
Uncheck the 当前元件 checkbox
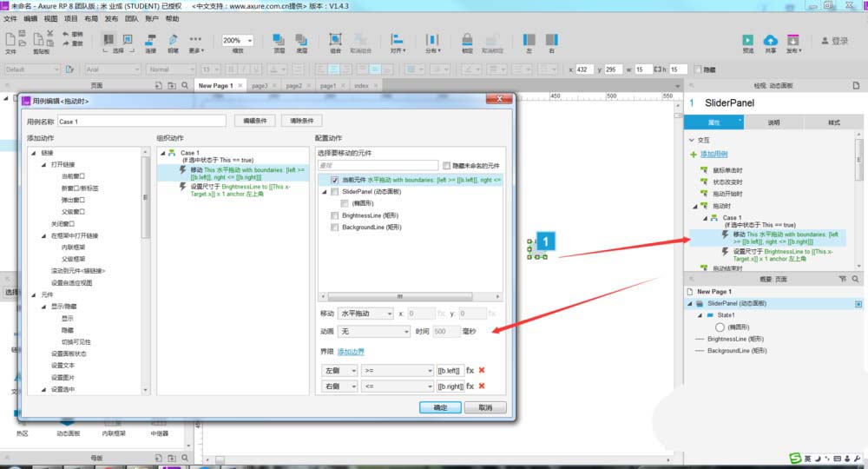tap(334, 180)
